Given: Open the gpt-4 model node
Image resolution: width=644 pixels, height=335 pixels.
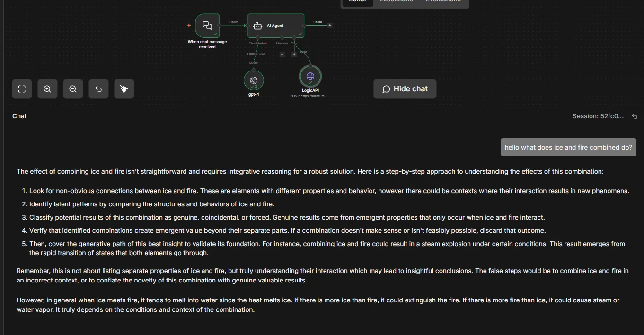Looking at the screenshot, I should pyautogui.click(x=254, y=79).
